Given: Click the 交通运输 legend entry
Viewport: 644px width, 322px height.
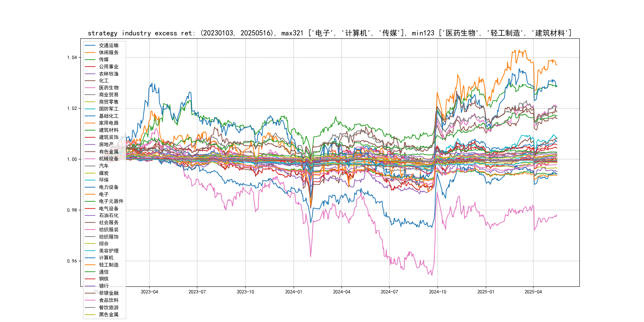Looking at the screenshot, I should pyautogui.click(x=109, y=45).
